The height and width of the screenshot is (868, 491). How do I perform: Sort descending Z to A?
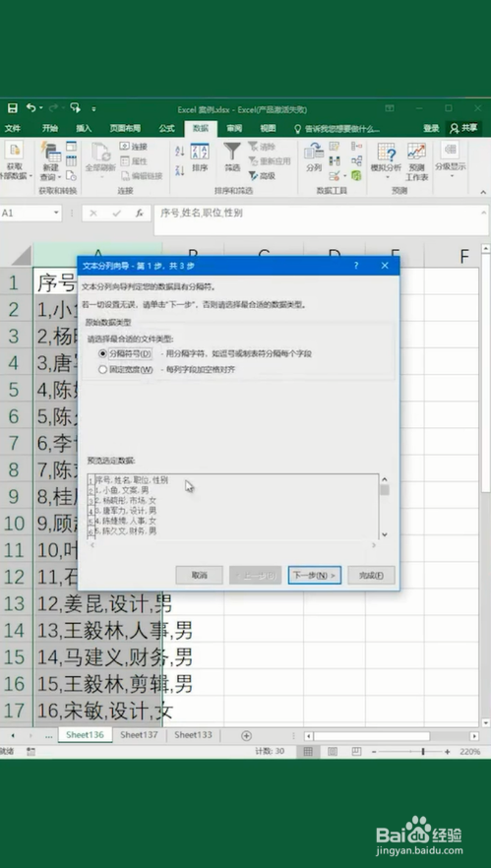coord(179,170)
